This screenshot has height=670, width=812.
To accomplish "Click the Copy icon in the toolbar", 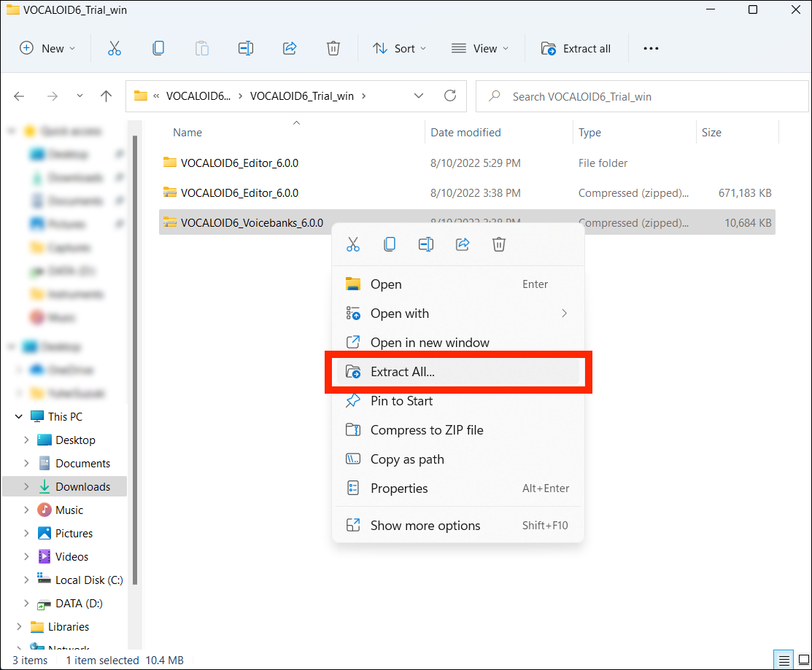I will [x=158, y=48].
